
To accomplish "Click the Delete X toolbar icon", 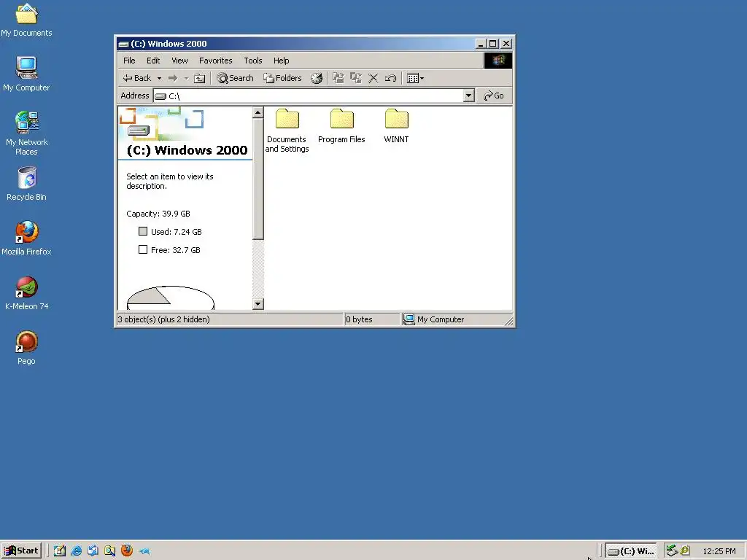I will [x=373, y=78].
